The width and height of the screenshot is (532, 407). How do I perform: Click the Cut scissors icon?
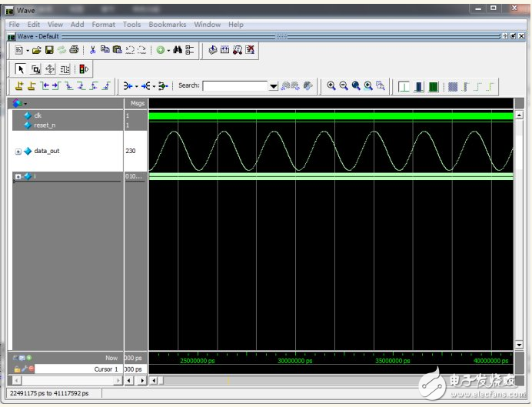93,50
